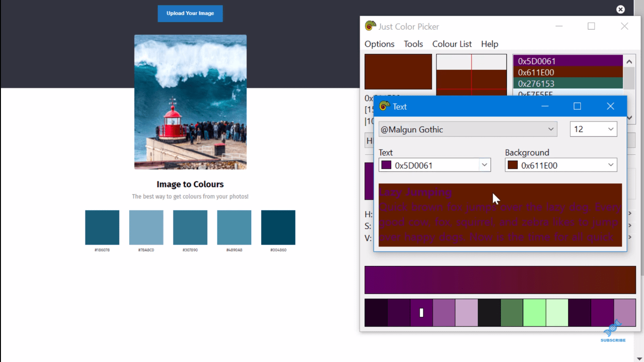Click the Image to Colours heading
Image resolution: width=644 pixels, height=362 pixels.
[x=190, y=184]
